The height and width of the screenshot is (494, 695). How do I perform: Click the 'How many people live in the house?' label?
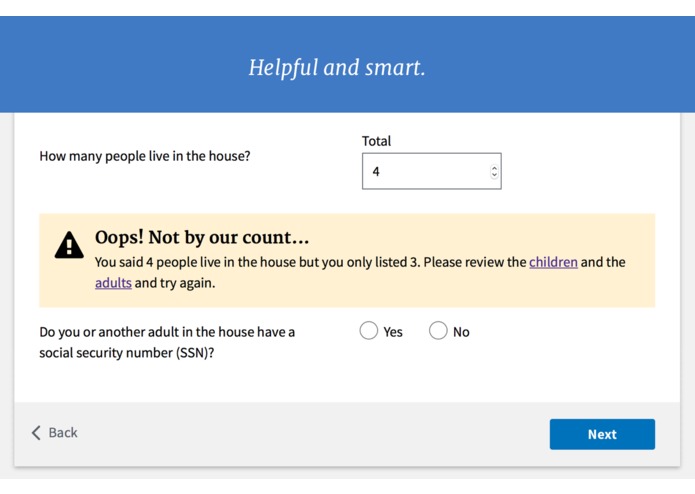pyautogui.click(x=144, y=156)
